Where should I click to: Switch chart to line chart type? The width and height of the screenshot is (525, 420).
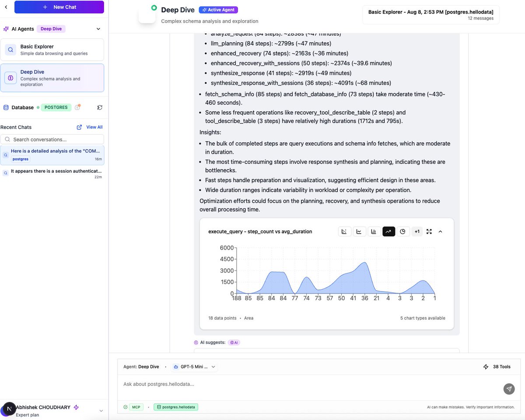(359, 232)
